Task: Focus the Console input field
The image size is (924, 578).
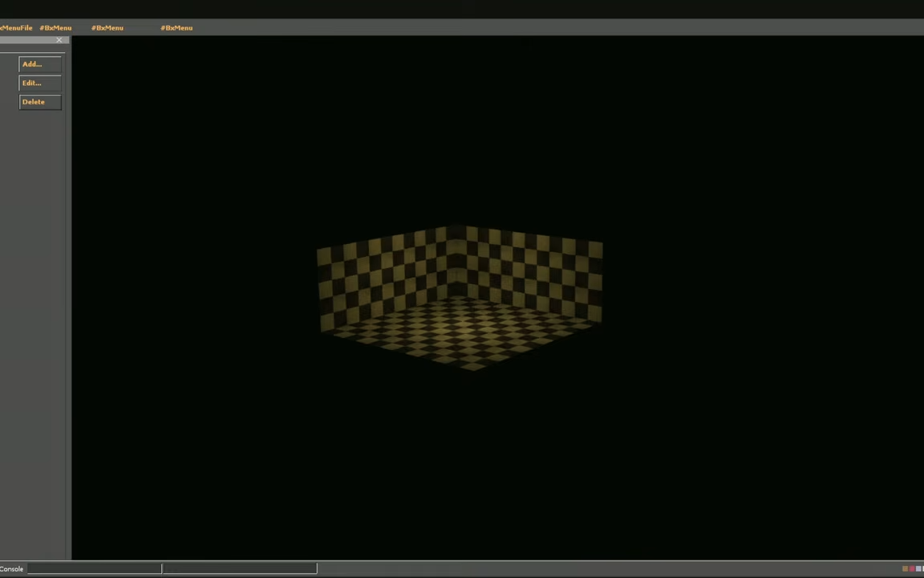Action: [95, 569]
